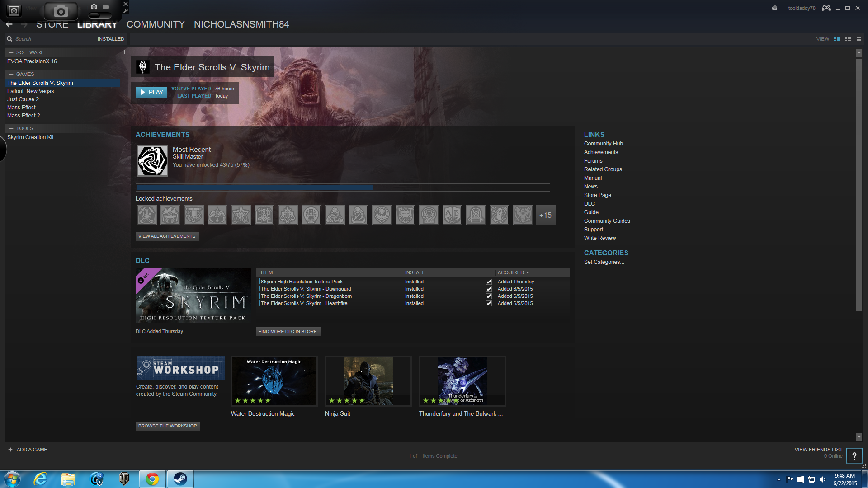
Task: Click the Skyrim High Resolution Texture Pack image
Action: point(193,296)
